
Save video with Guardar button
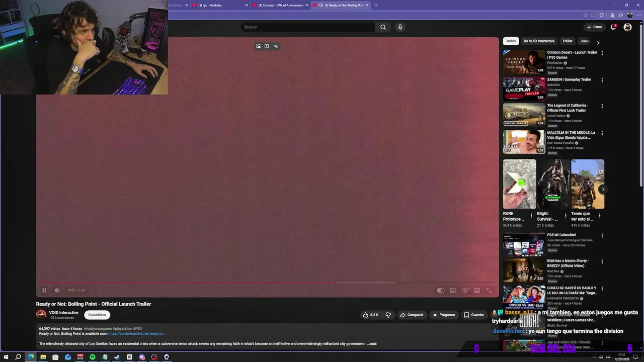tap(474, 315)
